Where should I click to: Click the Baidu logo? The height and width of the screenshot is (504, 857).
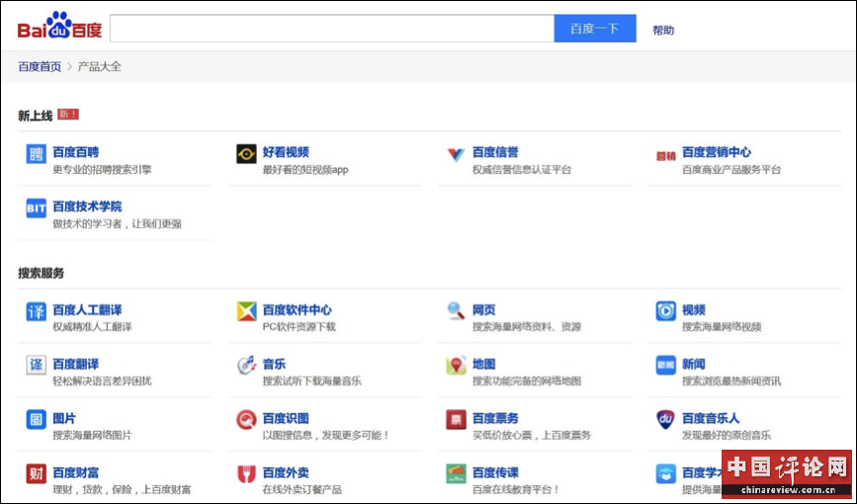point(59,26)
